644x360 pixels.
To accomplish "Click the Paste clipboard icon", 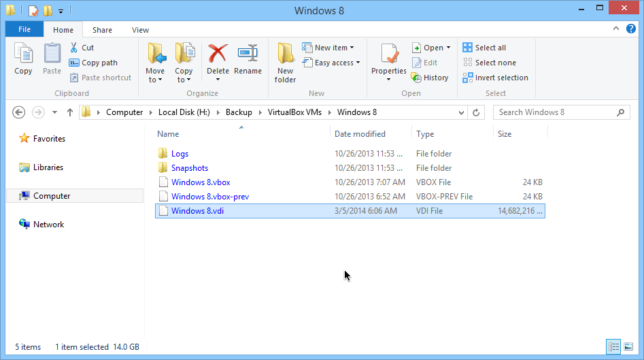I will [52, 54].
